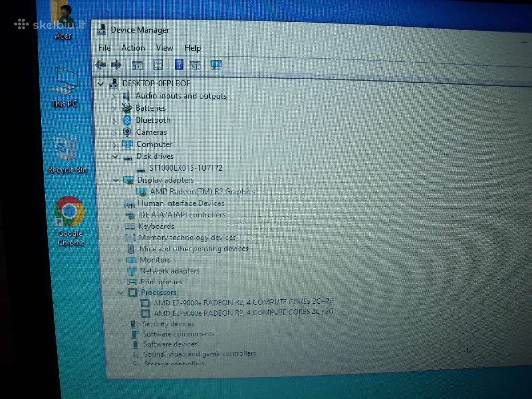
Task: Click the Forward arrow toolbar icon
Action: click(116, 65)
